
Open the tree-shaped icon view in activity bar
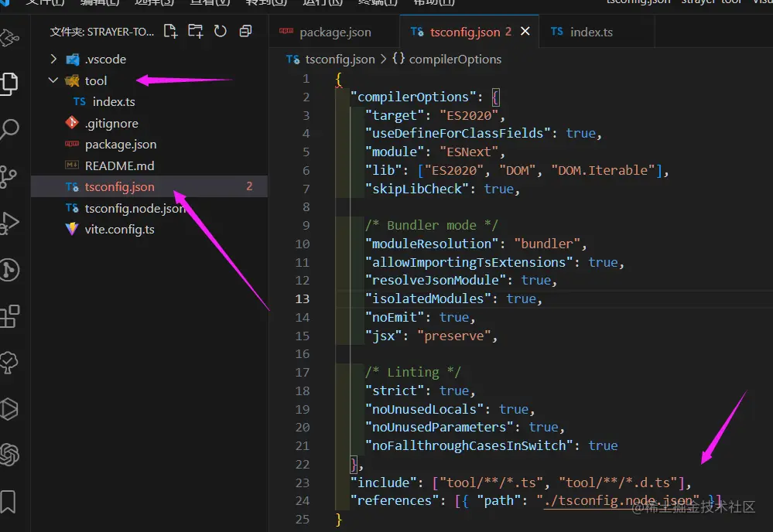click(x=10, y=363)
